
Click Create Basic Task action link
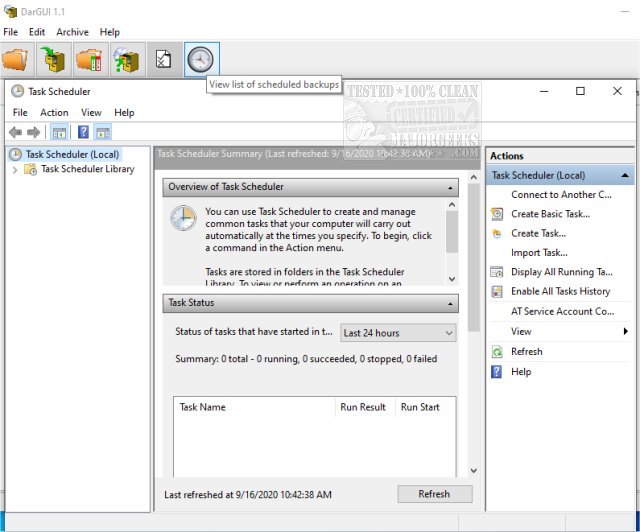tap(550, 214)
